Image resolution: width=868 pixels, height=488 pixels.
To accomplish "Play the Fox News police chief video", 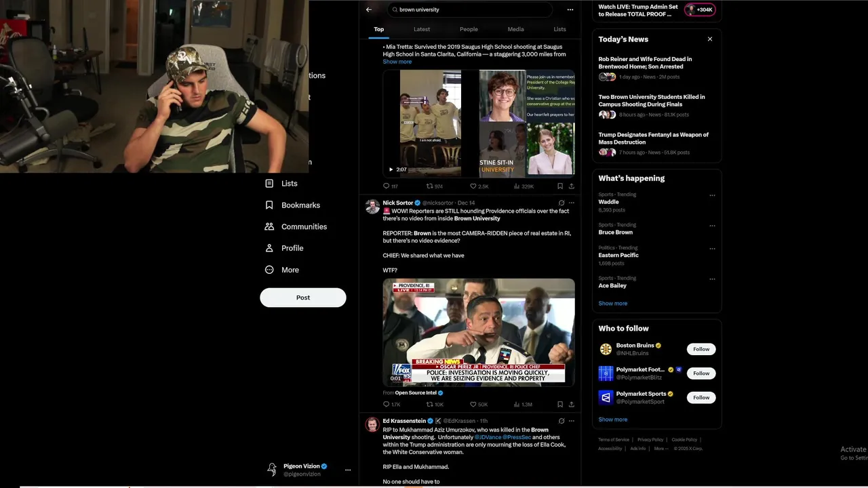I will [x=479, y=332].
